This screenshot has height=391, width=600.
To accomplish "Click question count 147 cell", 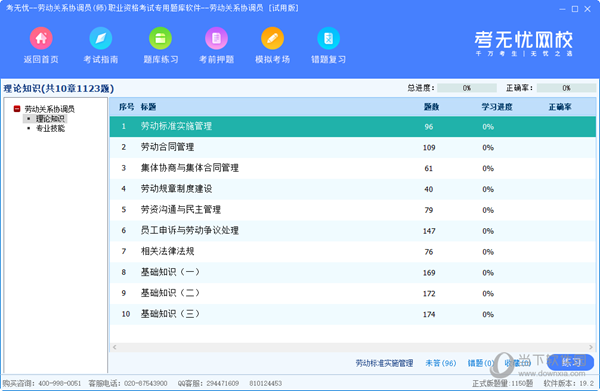I will [429, 231].
